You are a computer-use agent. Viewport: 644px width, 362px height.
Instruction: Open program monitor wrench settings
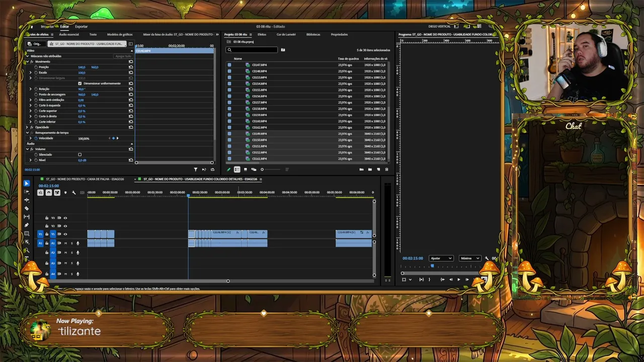tap(487, 258)
